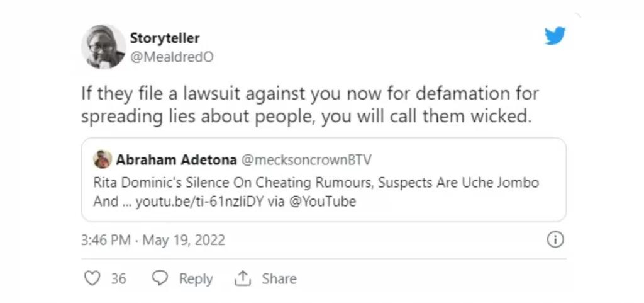
Task: Click the Twitter bird logo
Action: coord(555,37)
